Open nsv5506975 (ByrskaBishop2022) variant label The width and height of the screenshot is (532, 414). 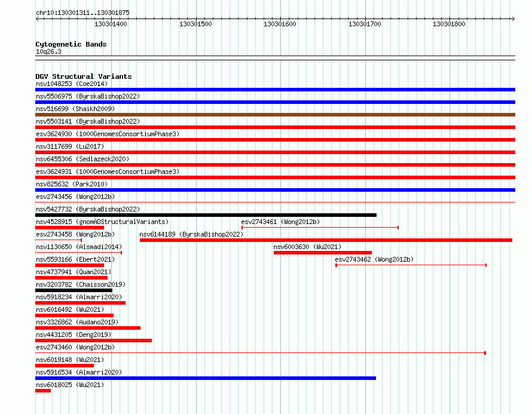(x=88, y=96)
